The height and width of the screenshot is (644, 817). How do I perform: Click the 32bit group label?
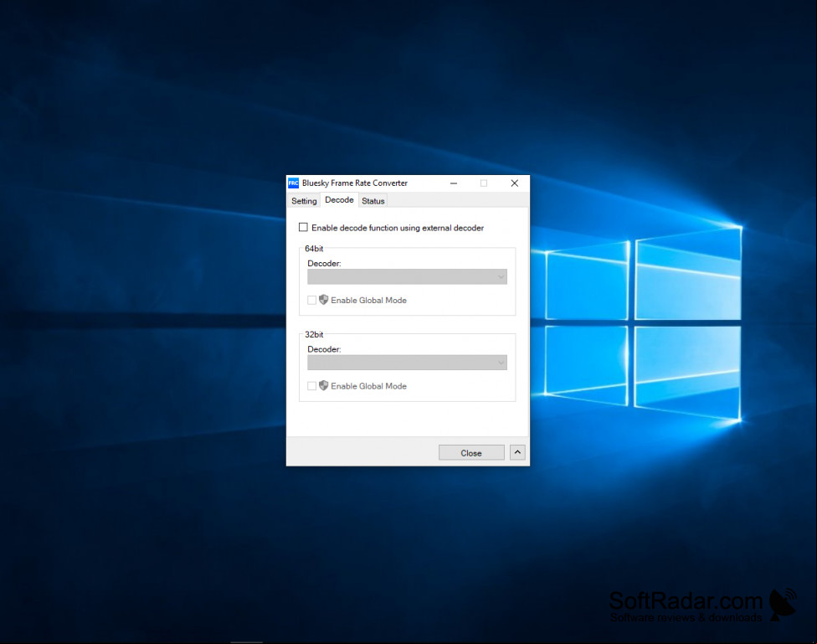click(x=314, y=335)
